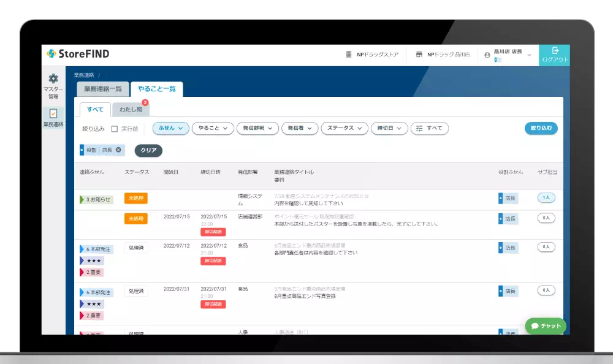Click the 役割ふせん column header
The image size is (613, 364).
tap(511, 172)
